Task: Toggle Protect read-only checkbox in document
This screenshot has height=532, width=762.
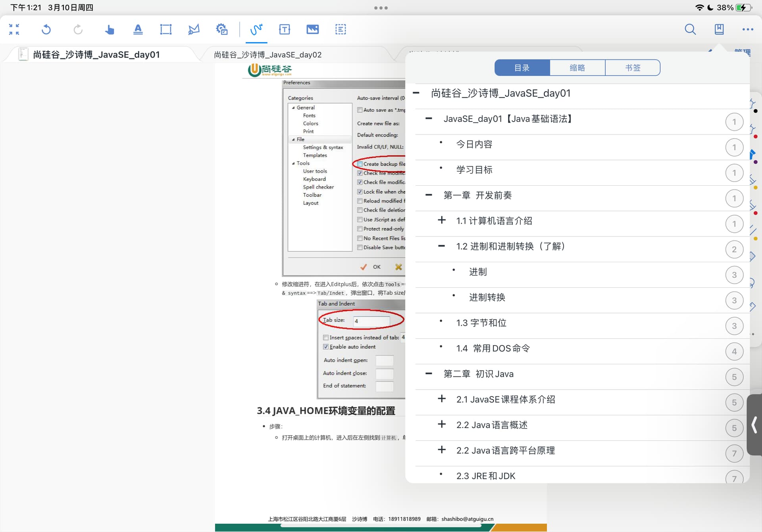Action: coord(360,229)
